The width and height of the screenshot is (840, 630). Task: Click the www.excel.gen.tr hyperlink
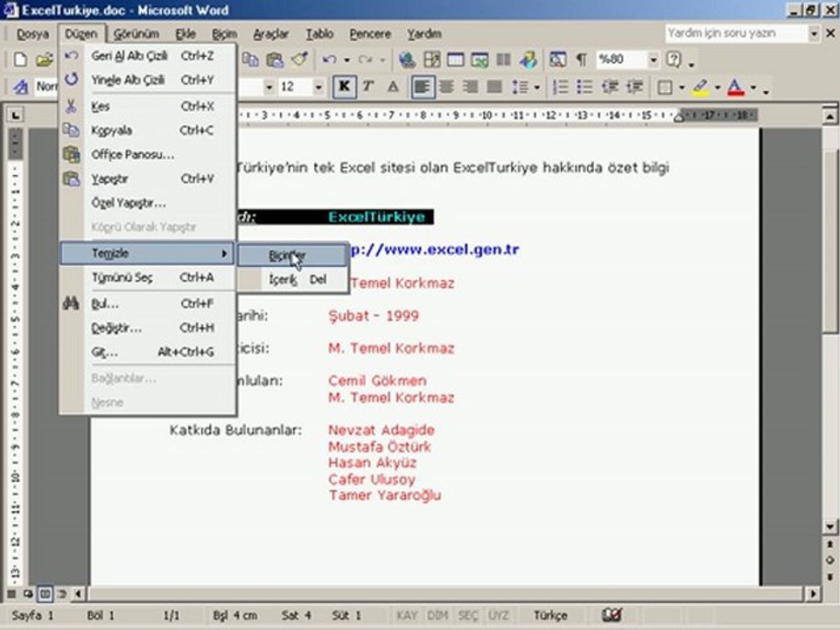pyautogui.click(x=434, y=249)
